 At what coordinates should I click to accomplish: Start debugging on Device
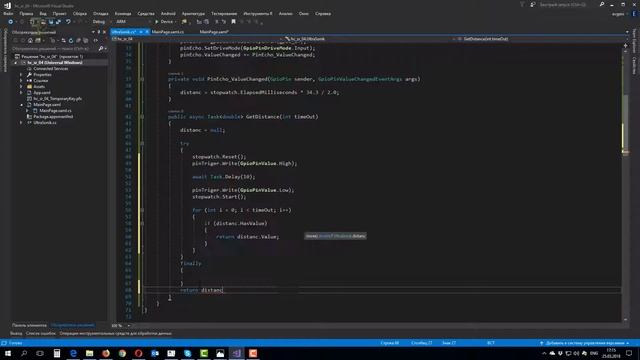click(164, 22)
